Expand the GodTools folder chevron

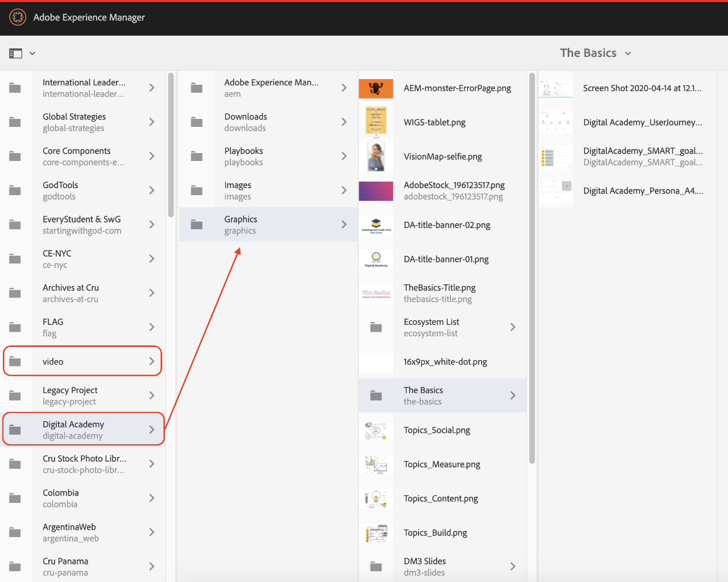tap(152, 190)
